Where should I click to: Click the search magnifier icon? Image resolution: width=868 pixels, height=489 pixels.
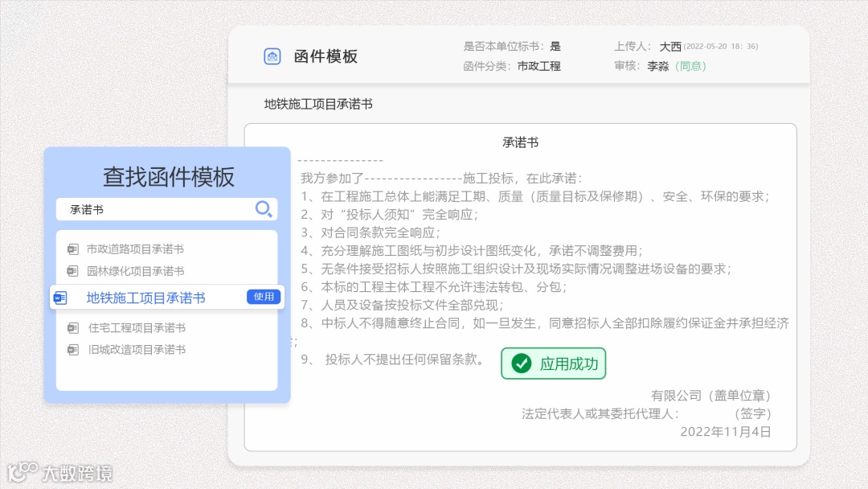(264, 209)
